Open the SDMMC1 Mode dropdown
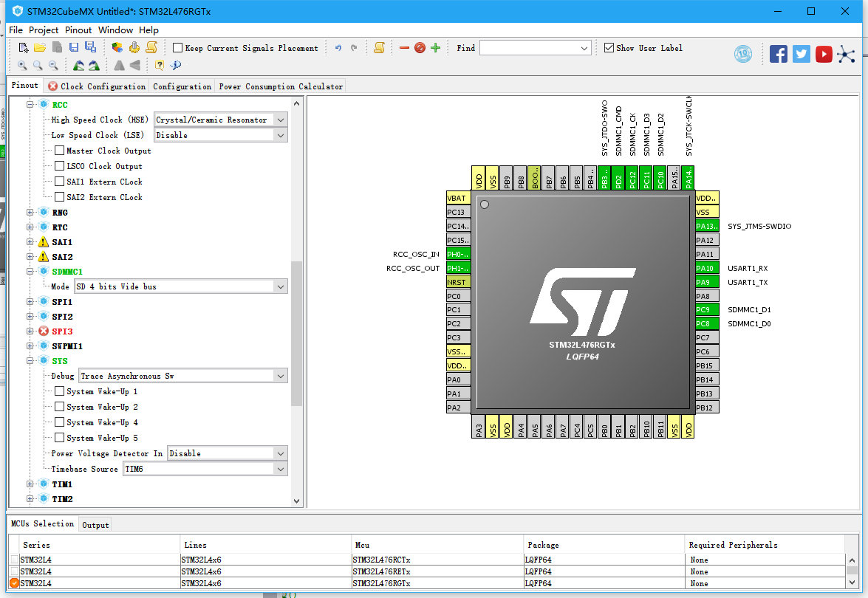868x598 pixels. pos(281,286)
